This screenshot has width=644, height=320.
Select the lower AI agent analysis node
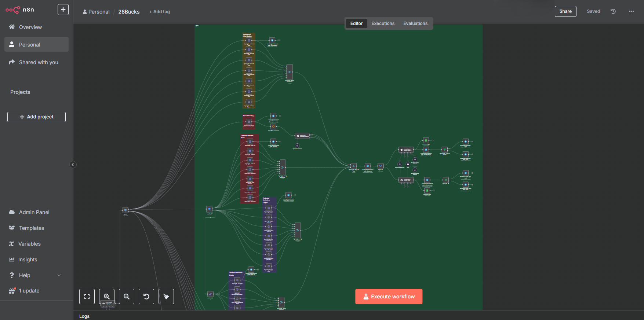pyautogui.click(x=406, y=180)
